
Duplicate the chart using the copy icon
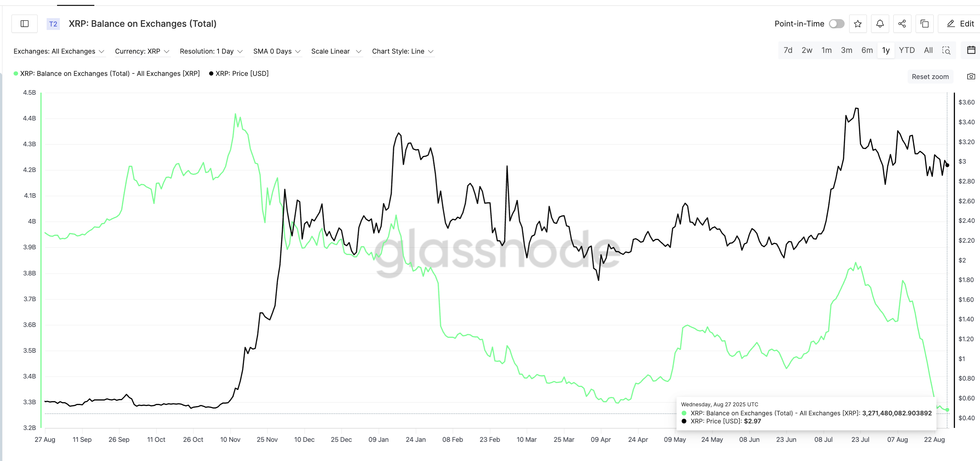pyautogui.click(x=924, y=23)
